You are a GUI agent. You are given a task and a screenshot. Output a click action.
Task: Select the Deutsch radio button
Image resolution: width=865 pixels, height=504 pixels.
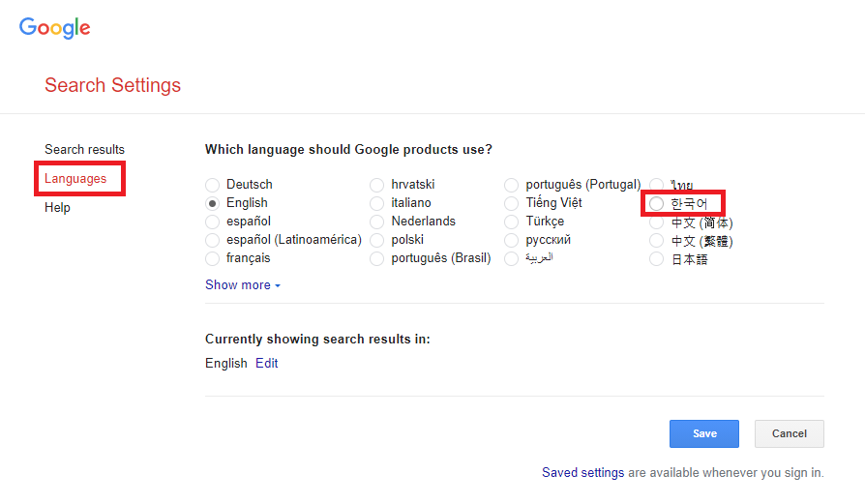click(x=213, y=185)
